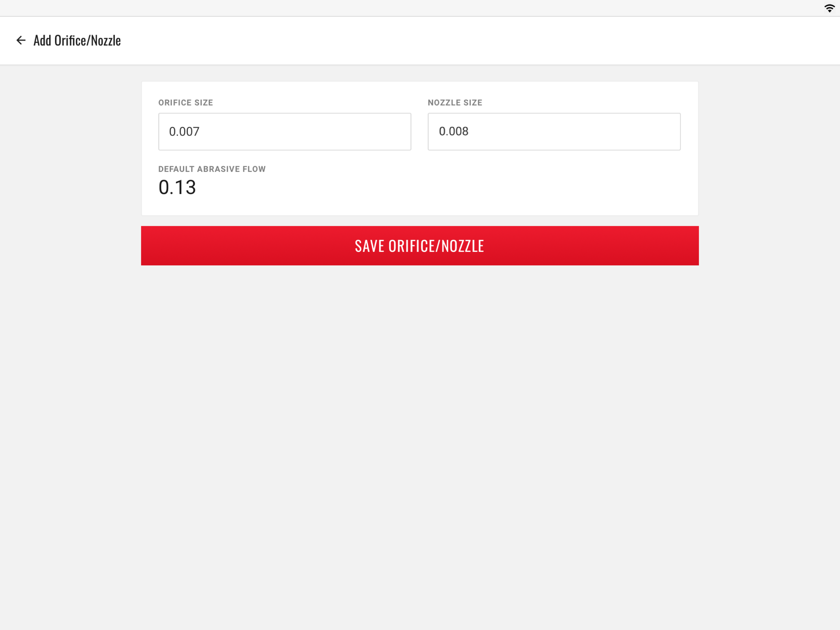Go back using the arrow icon
This screenshot has height=630, width=840.
(21, 40)
